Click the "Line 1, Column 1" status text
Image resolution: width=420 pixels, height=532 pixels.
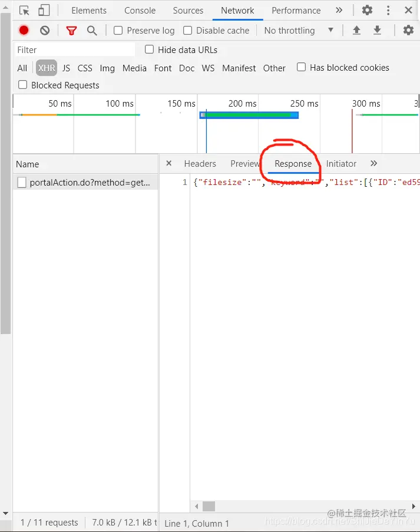pos(197,524)
